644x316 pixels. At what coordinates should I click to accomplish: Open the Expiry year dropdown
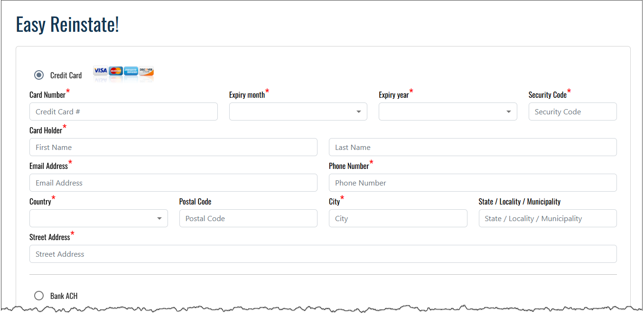(x=448, y=112)
